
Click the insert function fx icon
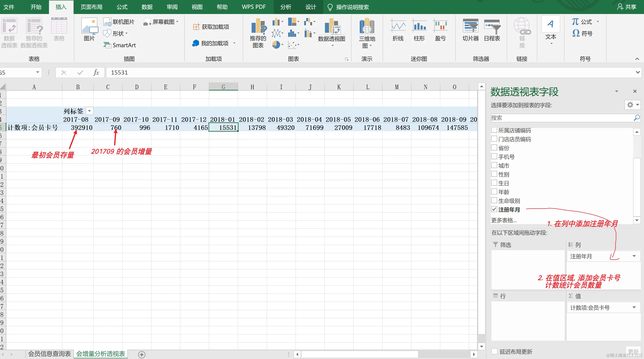(x=96, y=72)
